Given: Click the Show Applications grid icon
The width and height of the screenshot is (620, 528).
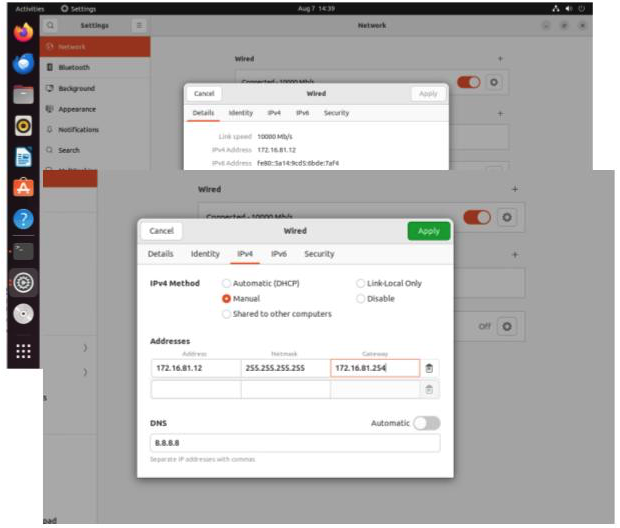Looking at the screenshot, I should pyautogui.click(x=23, y=351).
